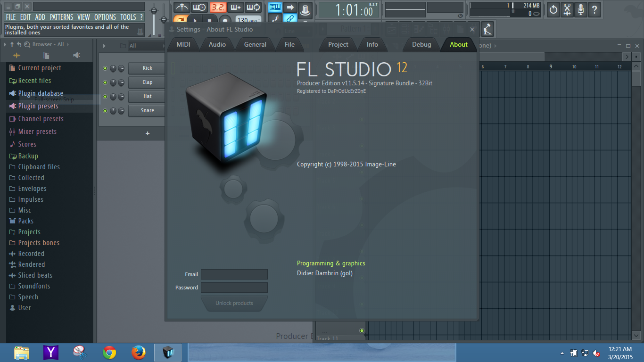
Task: Click the Unlock products button
Action: (234, 303)
